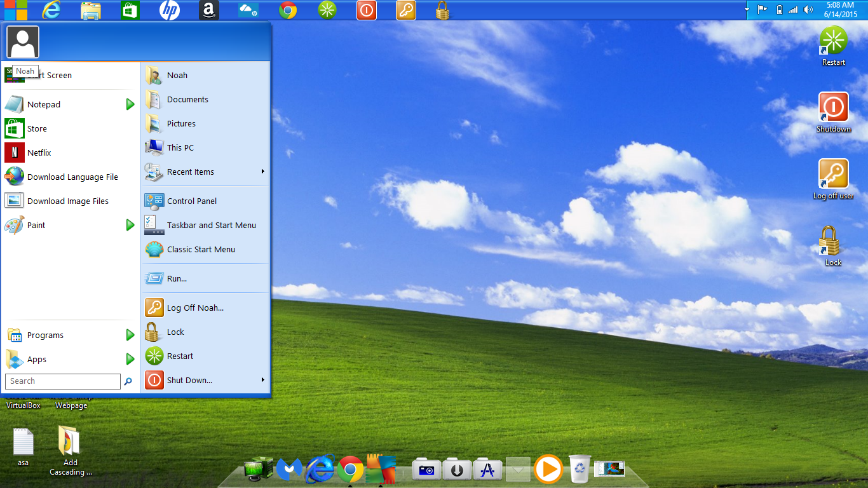Viewport: 868px width, 488px height.
Task: Choose Restart in the Start menu
Action: pyautogui.click(x=206, y=356)
